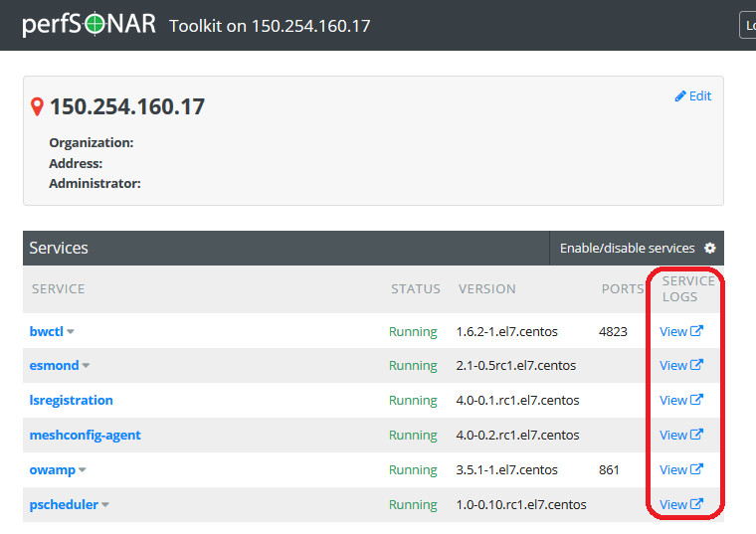Image resolution: width=756 pixels, height=534 pixels.
Task: Click the SERVICE column header
Action: pos(59,288)
